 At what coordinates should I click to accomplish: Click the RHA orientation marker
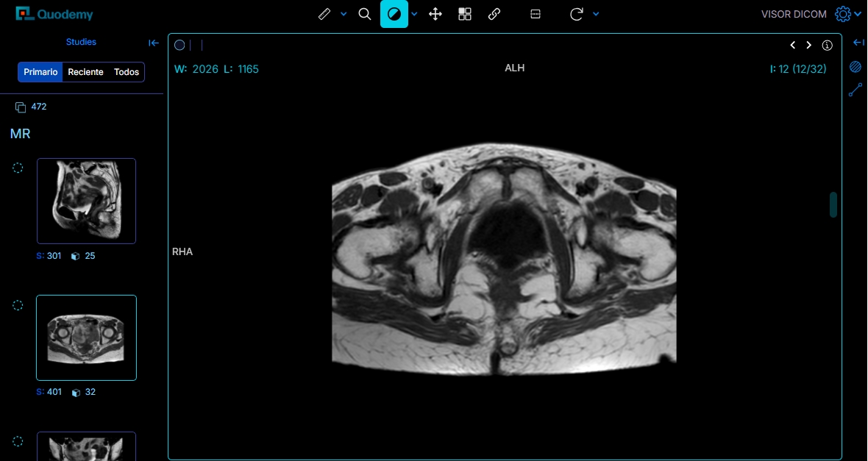[182, 251]
